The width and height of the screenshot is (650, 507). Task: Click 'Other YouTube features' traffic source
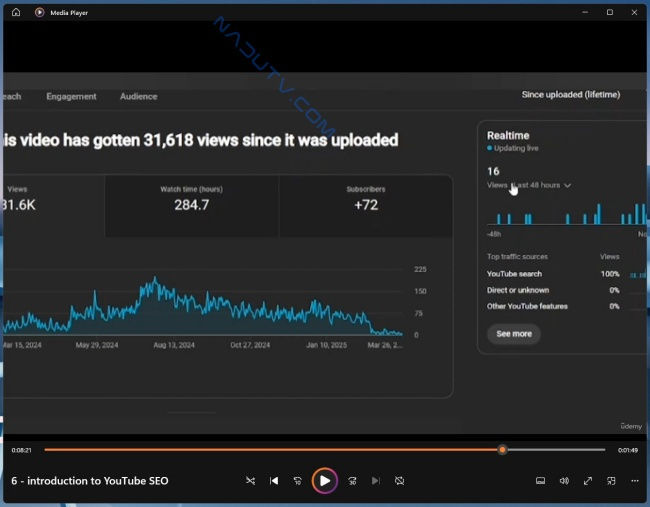pos(527,306)
